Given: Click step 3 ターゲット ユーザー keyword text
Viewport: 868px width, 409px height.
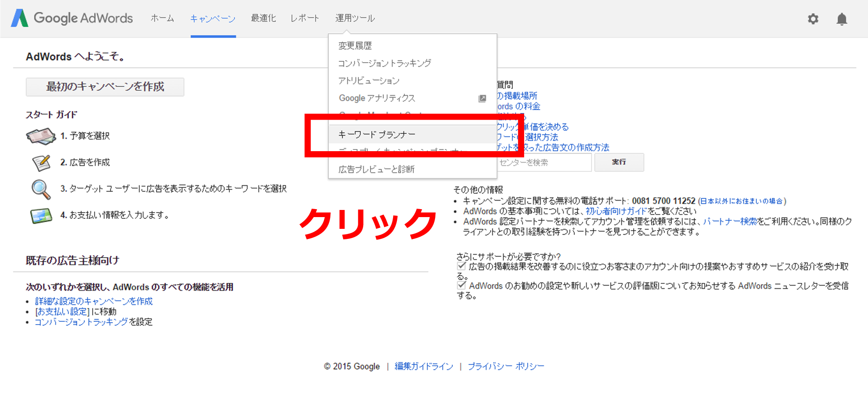Looking at the screenshot, I should (x=173, y=189).
